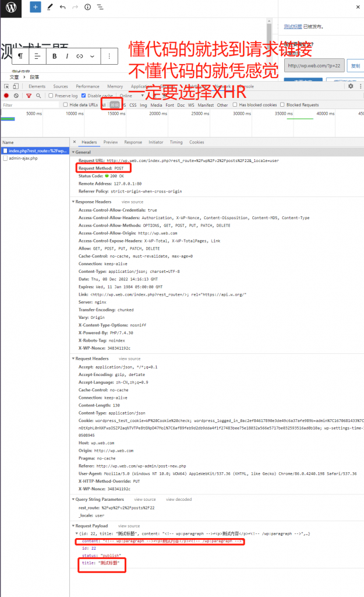The width and height of the screenshot is (364, 597).
Task: Activate the DevTools element inspector icon
Action: pyautogui.click(x=6, y=86)
